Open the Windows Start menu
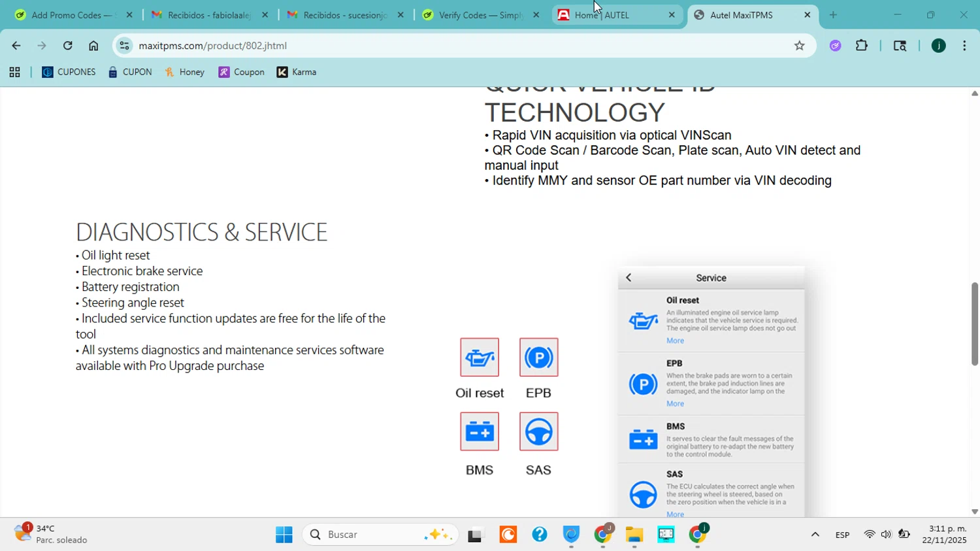The height and width of the screenshot is (551, 980). [284, 535]
